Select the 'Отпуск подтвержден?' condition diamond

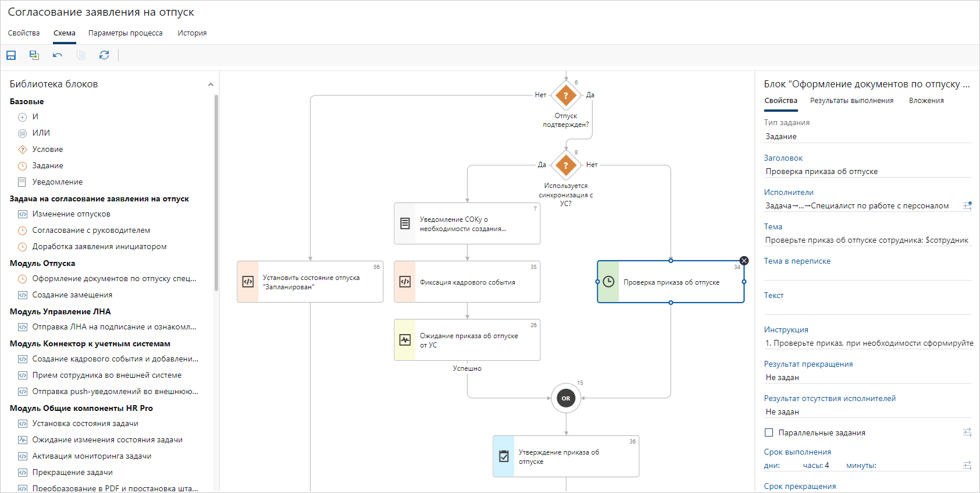pos(566,95)
